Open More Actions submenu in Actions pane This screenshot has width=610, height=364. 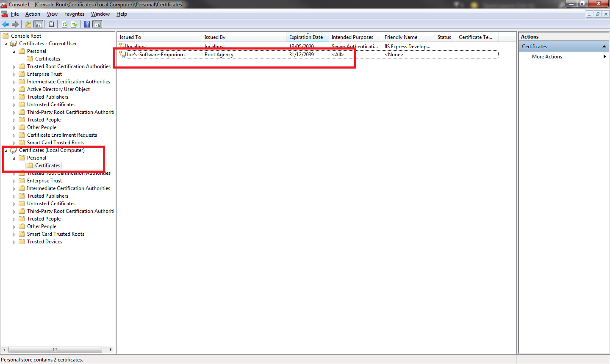547,57
